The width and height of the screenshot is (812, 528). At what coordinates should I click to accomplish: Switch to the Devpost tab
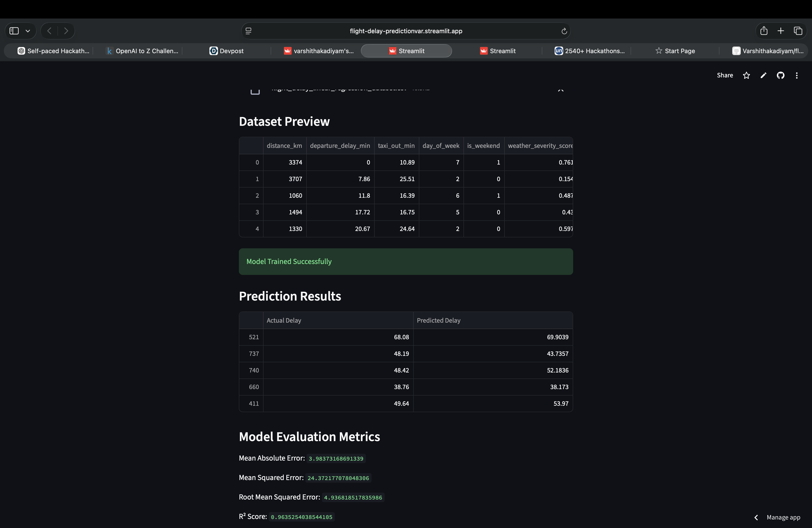pos(227,51)
